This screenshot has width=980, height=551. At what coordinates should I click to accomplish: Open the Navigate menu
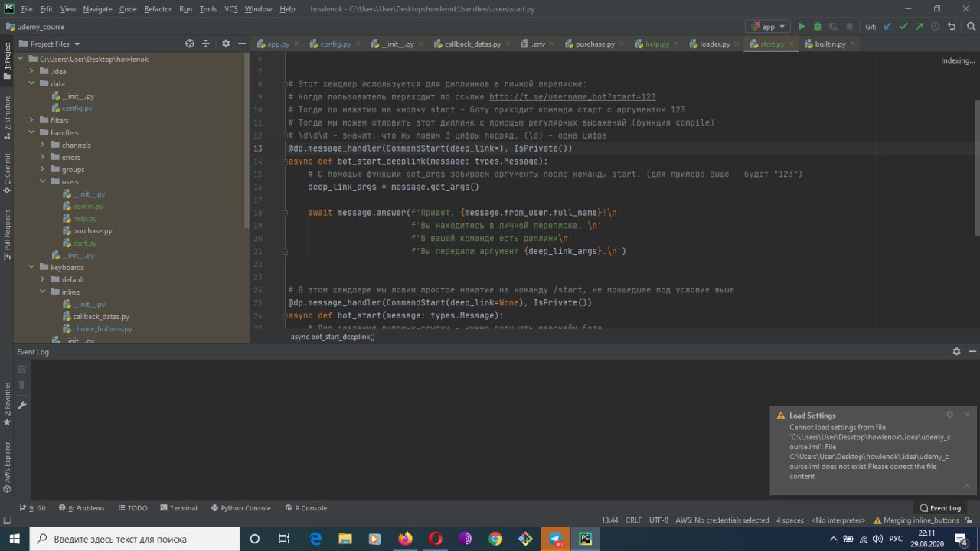click(97, 9)
